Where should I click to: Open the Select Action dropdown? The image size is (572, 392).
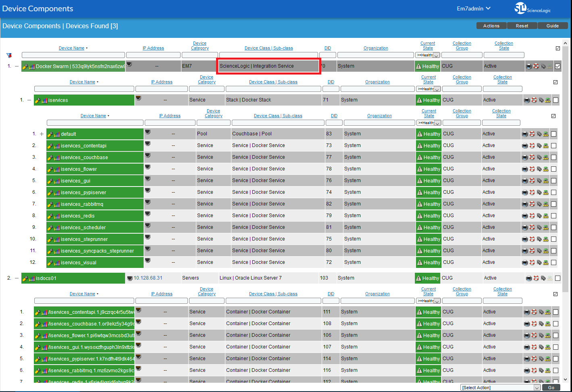500,388
